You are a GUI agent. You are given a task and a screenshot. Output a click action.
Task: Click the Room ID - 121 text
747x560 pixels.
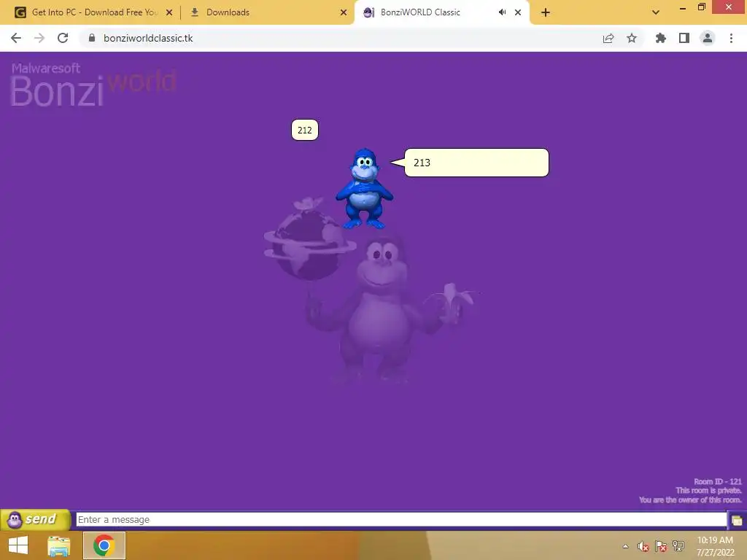tap(718, 481)
